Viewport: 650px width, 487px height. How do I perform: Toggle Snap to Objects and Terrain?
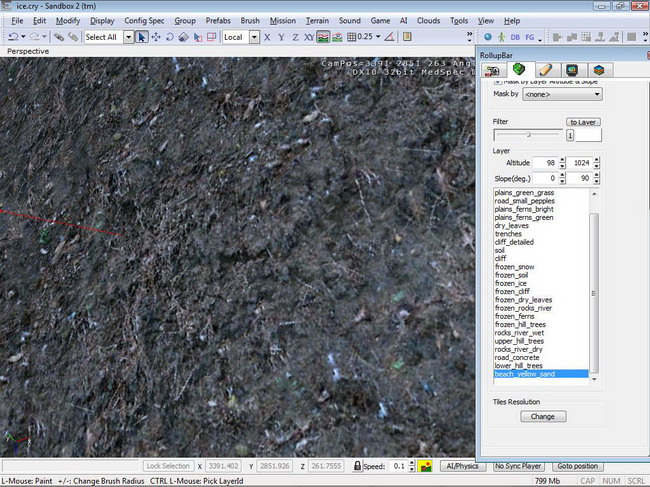(x=337, y=37)
